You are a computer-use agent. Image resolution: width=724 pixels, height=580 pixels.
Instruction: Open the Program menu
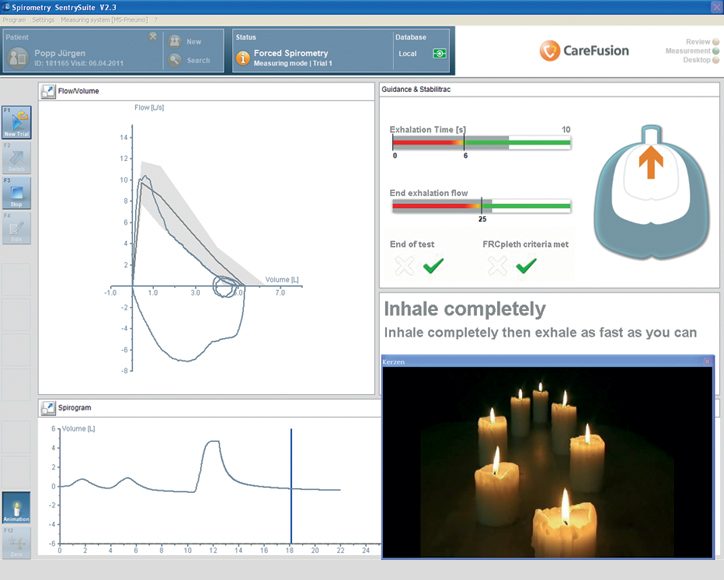[14, 20]
